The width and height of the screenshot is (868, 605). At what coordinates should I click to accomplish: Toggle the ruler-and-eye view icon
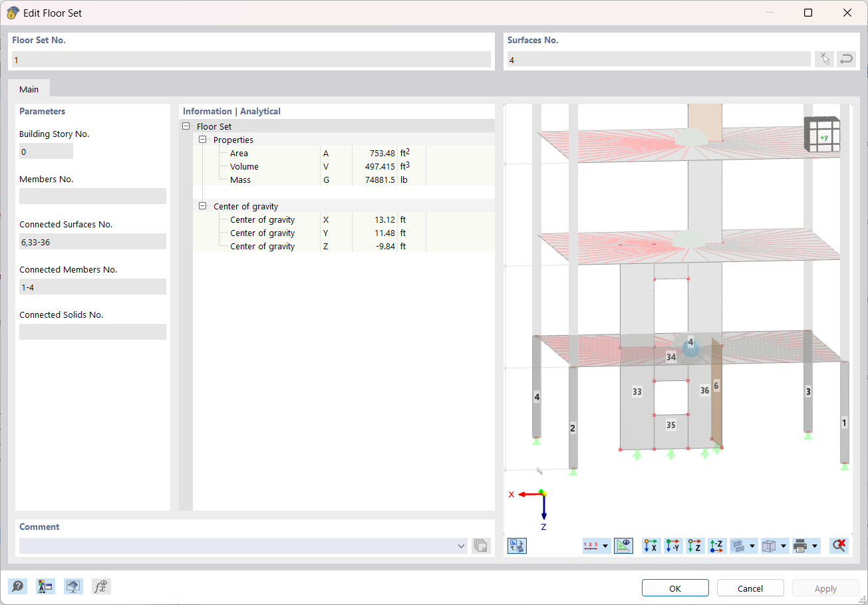click(x=623, y=546)
